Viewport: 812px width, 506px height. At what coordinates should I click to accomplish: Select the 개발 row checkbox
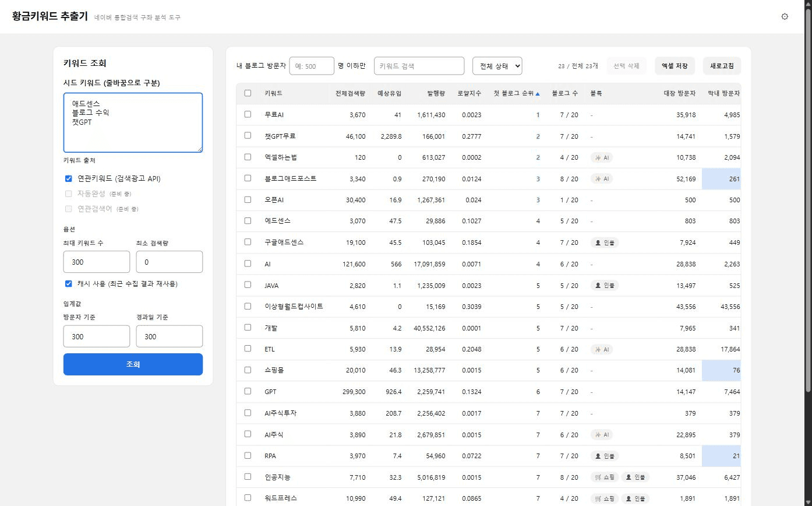[x=248, y=328]
